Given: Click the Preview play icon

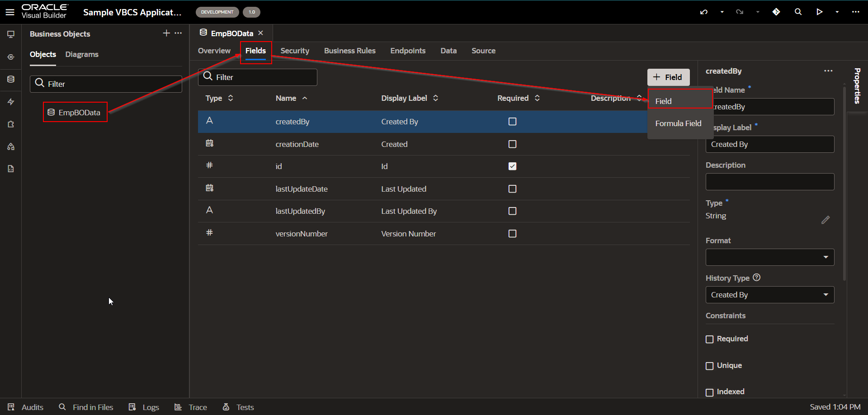Looking at the screenshot, I should pyautogui.click(x=819, y=12).
